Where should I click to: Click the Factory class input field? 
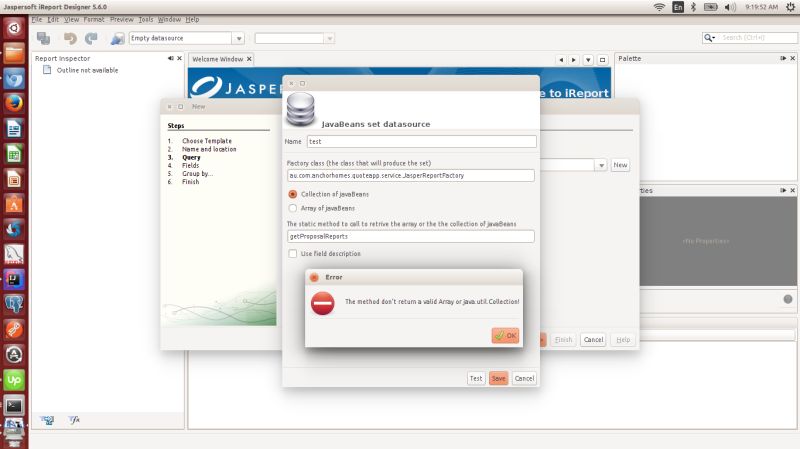pos(411,176)
